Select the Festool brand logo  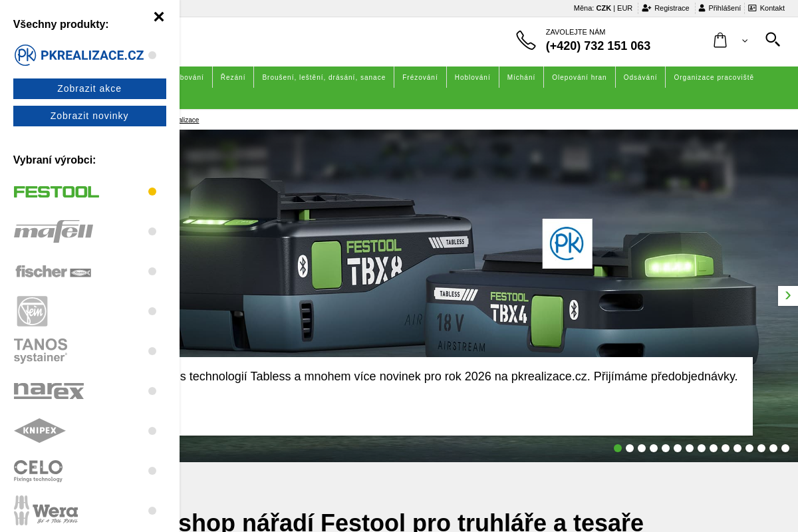(x=57, y=192)
